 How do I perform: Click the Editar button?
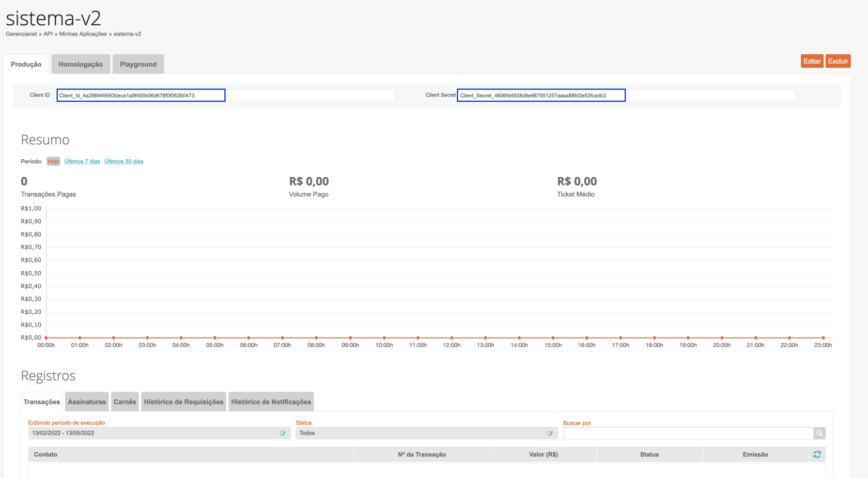812,61
